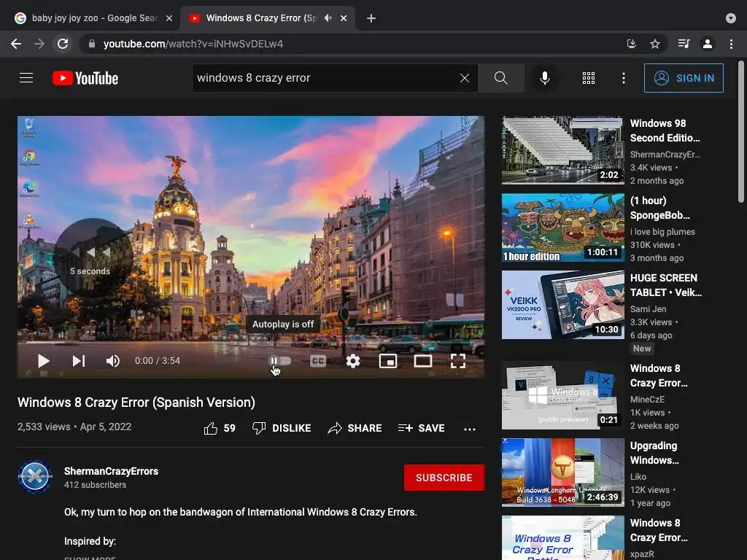Reload the page
Image resolution: width=747 pixels, height=560 pixels.
tap(63, 44)
